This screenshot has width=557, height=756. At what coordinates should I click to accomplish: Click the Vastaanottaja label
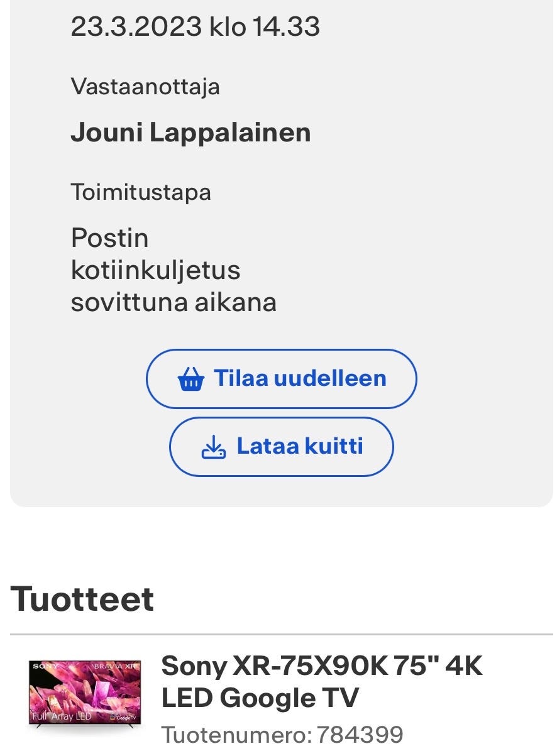[x=146, y=86]
